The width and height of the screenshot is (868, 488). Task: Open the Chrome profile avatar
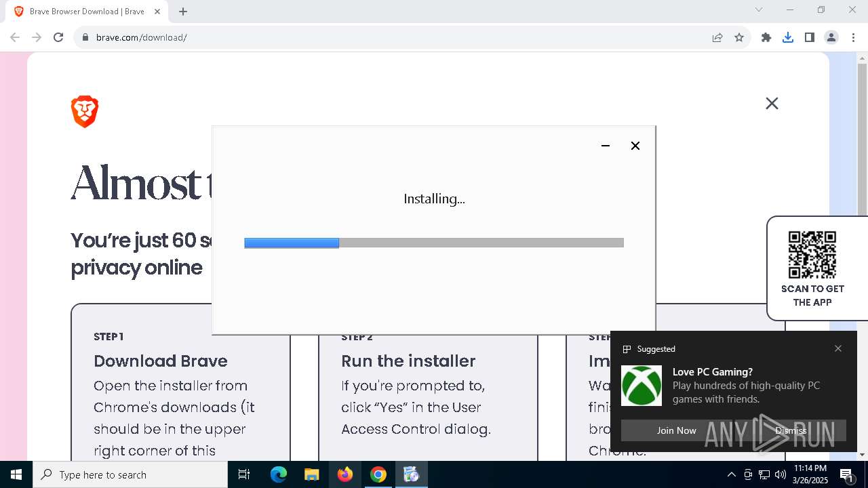[x=831, y=37]
